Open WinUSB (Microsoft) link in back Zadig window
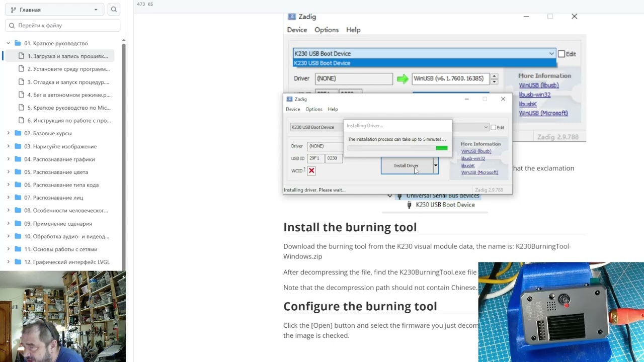Viewport: 644px width, 362px height. [543, 113]
